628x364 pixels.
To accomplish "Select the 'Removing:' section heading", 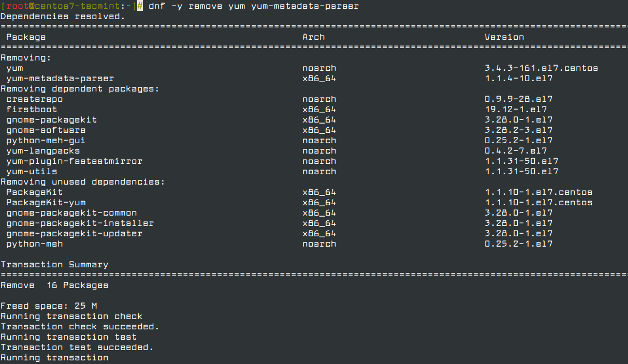I will coord(26,58).
